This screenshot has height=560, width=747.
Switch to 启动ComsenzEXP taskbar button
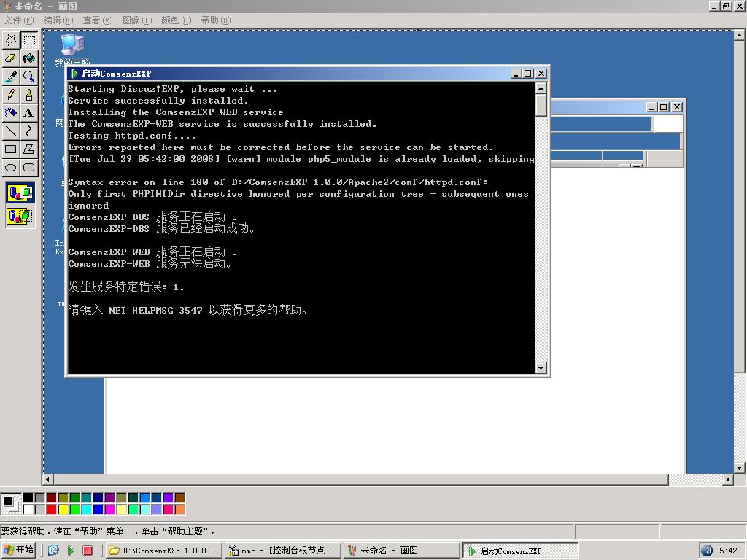521,551
